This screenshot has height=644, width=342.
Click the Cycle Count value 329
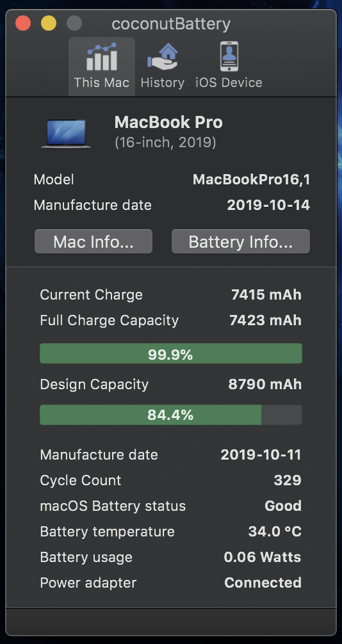point(288,480)
